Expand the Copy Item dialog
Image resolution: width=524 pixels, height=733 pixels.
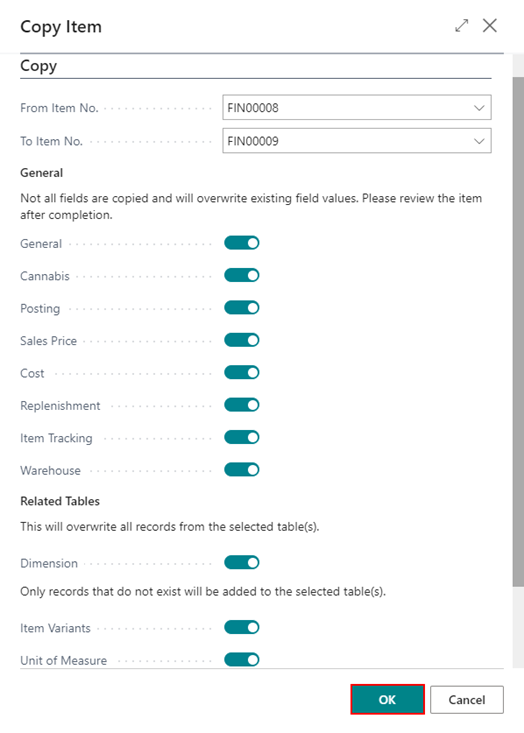tap(461, 26)
